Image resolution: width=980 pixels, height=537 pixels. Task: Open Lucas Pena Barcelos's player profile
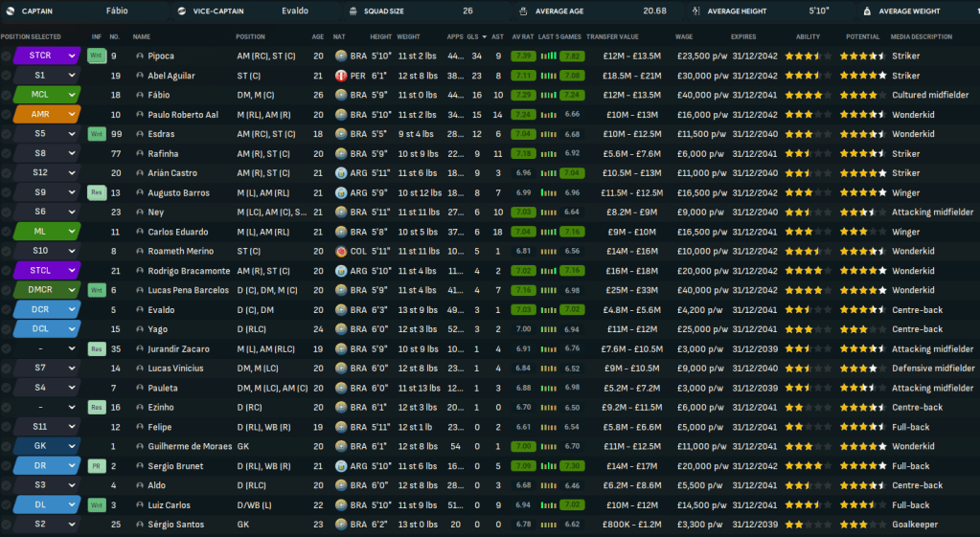[188, 290]
